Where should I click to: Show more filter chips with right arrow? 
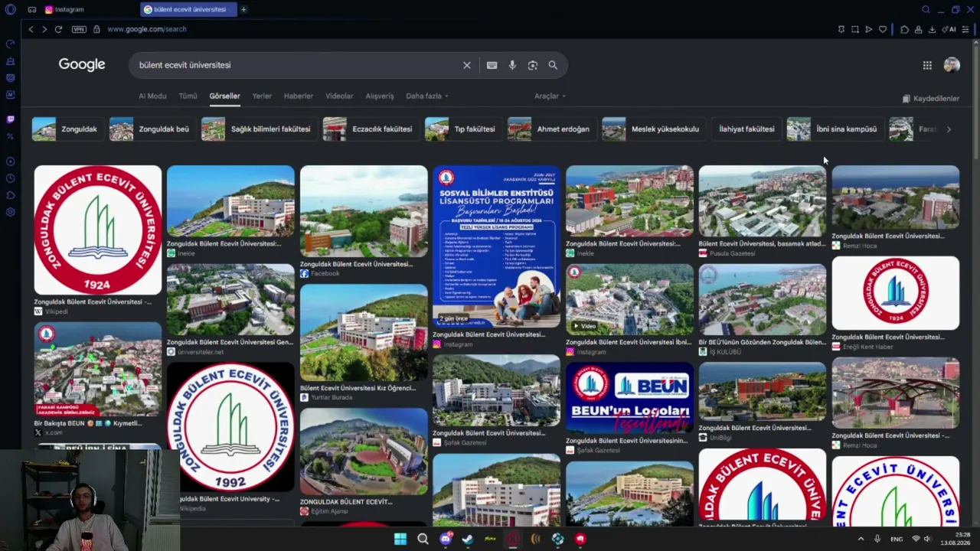949,129
